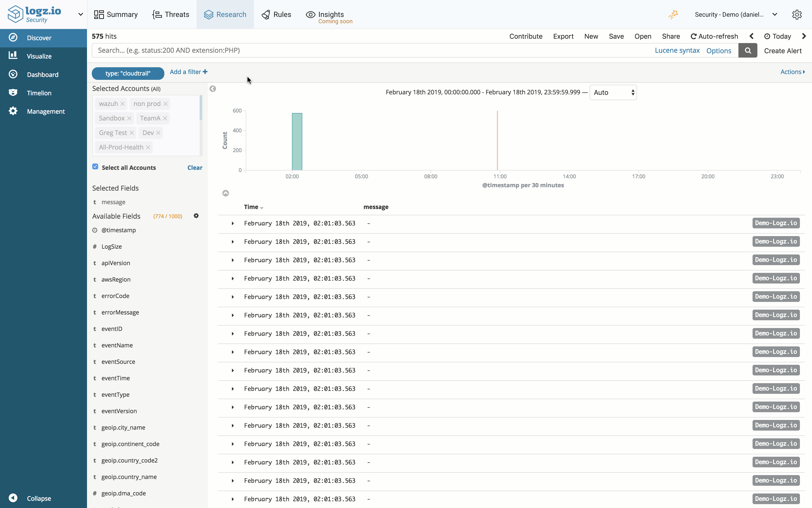Viewport: 812px width, 508px height.
Task: Remove the TeamA account tag
Action: 165,118
